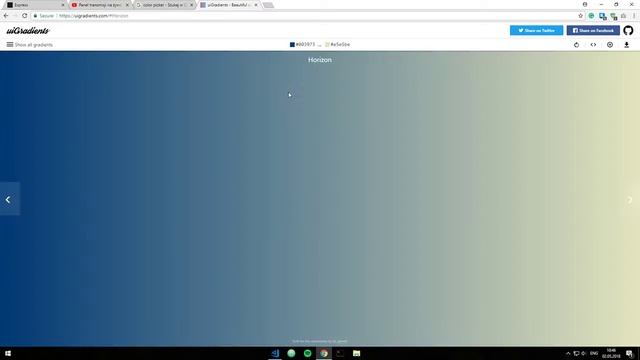Screen dimensions: 640x360
Task: Select the uiGradients browser tab
Action: pyautogui.click(x=229, y=5)
